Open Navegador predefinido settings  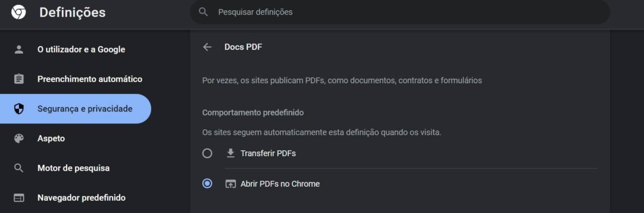[x=76, y=198]
